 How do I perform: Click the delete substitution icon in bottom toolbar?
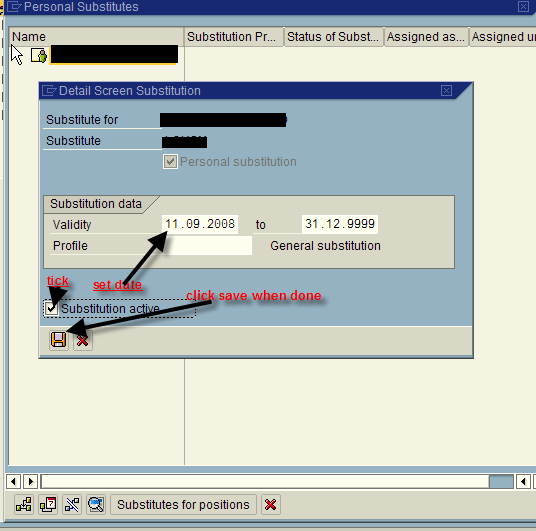[x=72, y=505]
